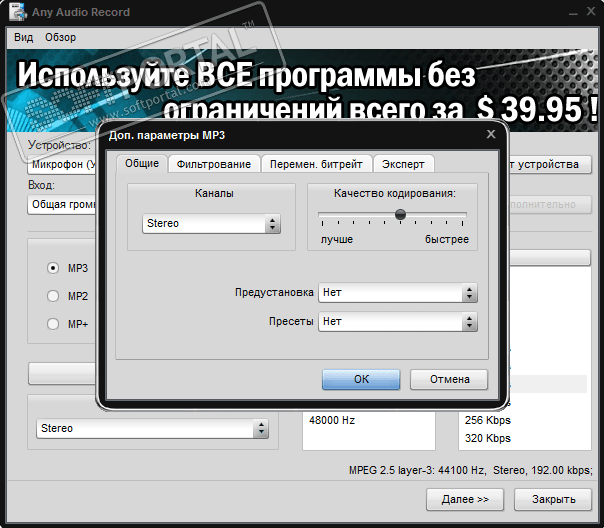The width and height of the screenshot is (604, 528).
Task: Select 320 Kbps bitrate
Action: pyautogui.click(x=488, y=438)
